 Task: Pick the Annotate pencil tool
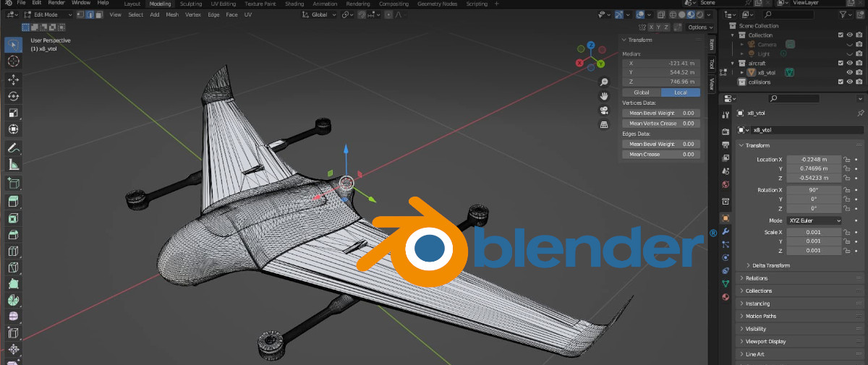coord(13,147)
